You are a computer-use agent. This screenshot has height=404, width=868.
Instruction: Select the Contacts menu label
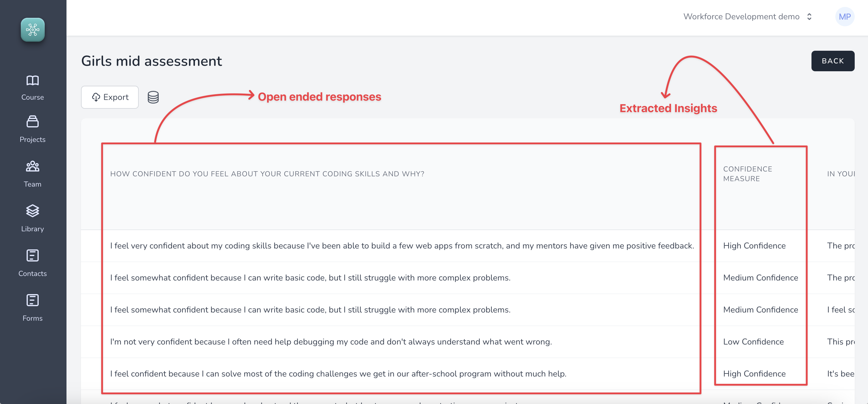pyautogui.click(x=33, y=274)
